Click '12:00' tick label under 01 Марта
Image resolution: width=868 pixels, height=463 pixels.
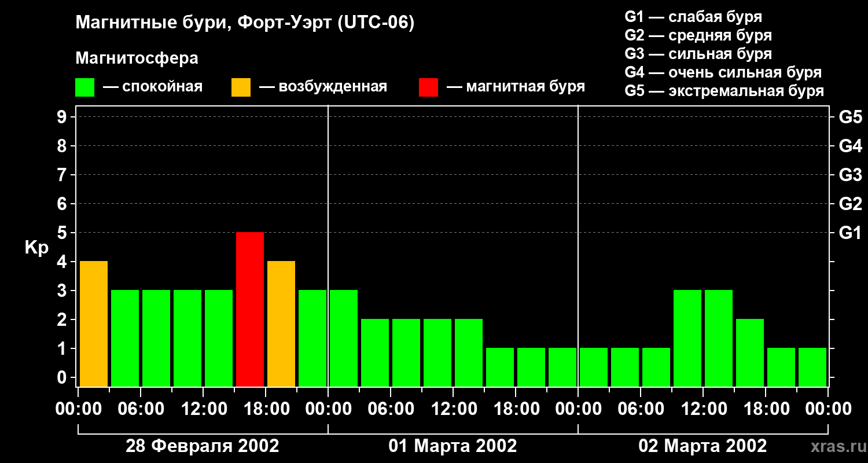point(453,409)
